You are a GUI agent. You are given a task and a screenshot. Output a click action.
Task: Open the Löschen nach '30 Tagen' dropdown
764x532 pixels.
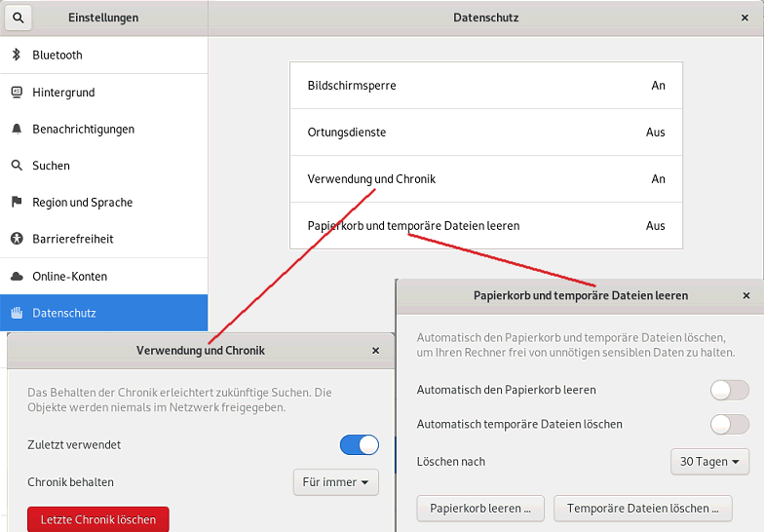[709, 461]
